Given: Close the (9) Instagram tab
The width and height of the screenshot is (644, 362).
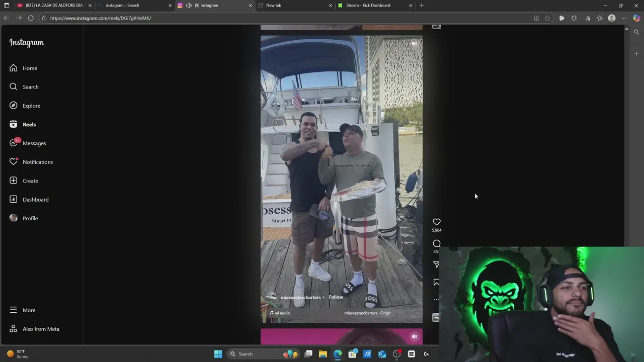Looking at the screenshot, I should [x=250, y=5].
